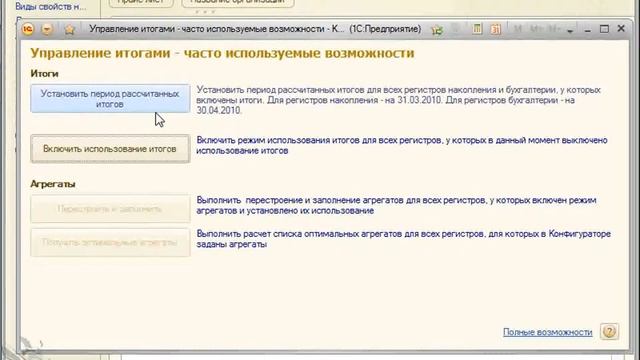640x360 pixels.
Task: Minimize the 'Управление итогами' window
Action: pos(588,30)
